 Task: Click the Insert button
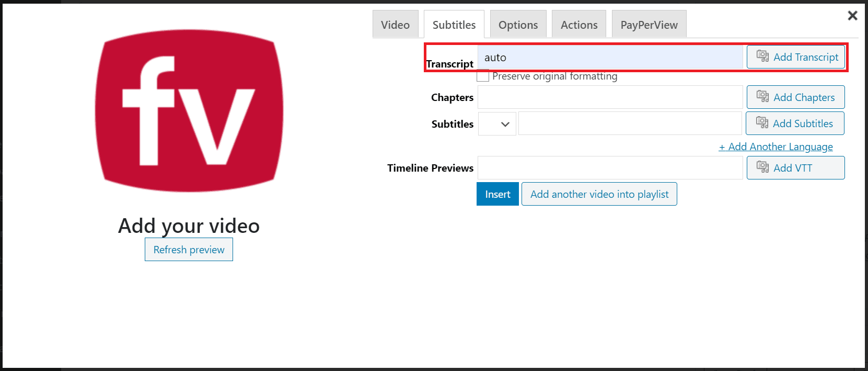pyautogui.click(x=497, y=194)
